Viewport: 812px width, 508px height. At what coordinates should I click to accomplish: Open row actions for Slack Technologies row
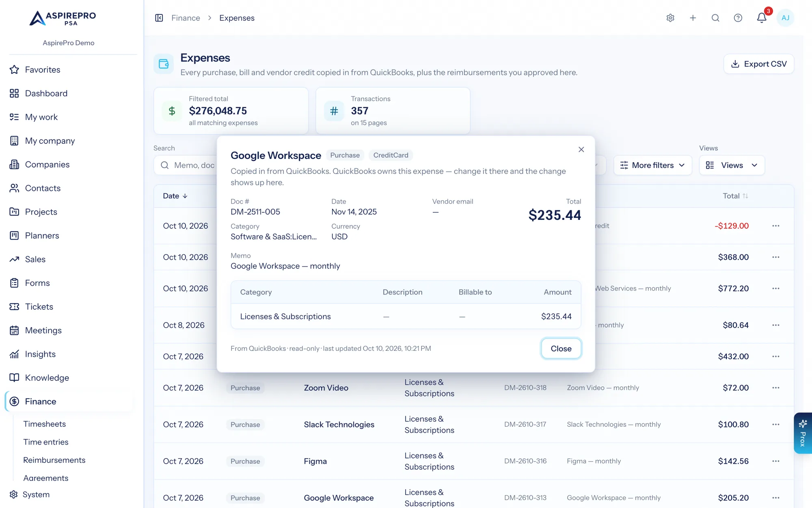click(776, 424)
